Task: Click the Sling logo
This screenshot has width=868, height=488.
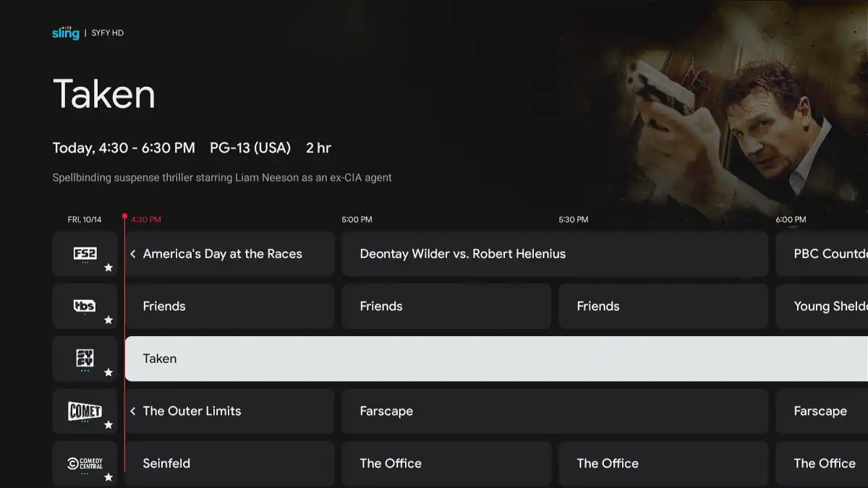Action: (x=65, y=33)
